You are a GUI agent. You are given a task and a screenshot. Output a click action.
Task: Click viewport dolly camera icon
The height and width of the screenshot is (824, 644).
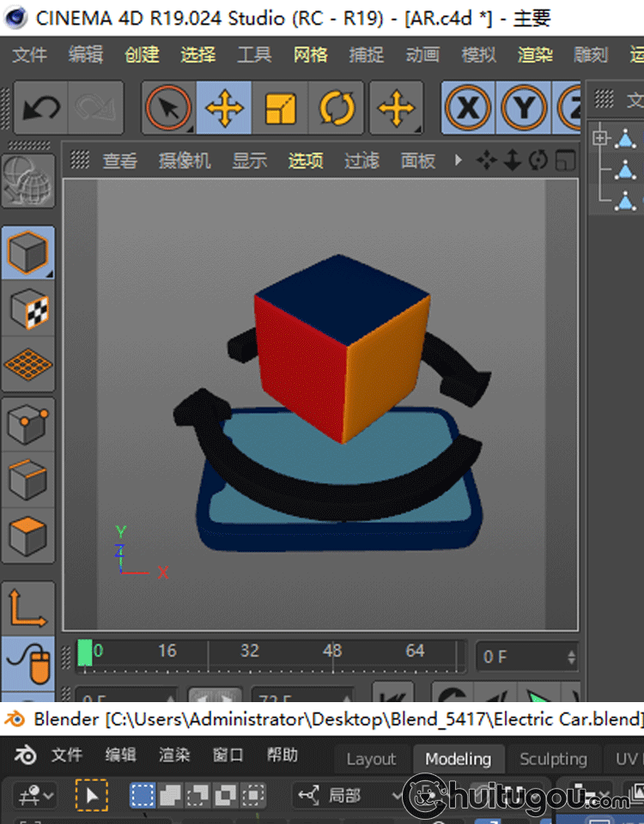tap(512, 161)
